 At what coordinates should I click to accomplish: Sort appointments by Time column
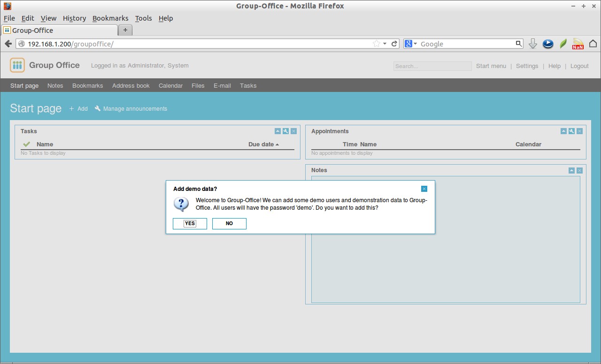350,144
